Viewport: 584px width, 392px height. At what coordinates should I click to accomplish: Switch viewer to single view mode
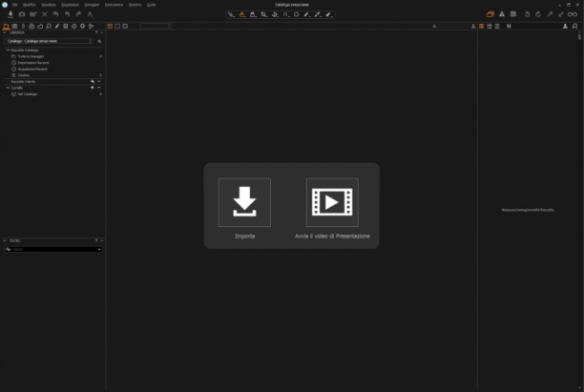pos(117,26)
